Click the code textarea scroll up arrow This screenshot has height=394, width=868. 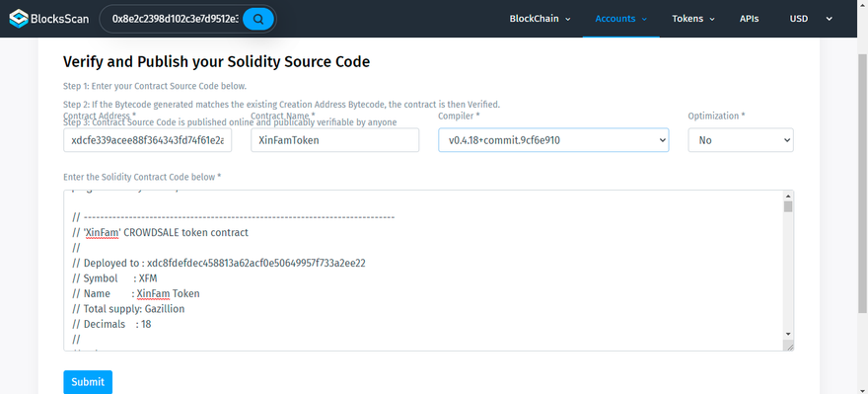tap(788, 196)
